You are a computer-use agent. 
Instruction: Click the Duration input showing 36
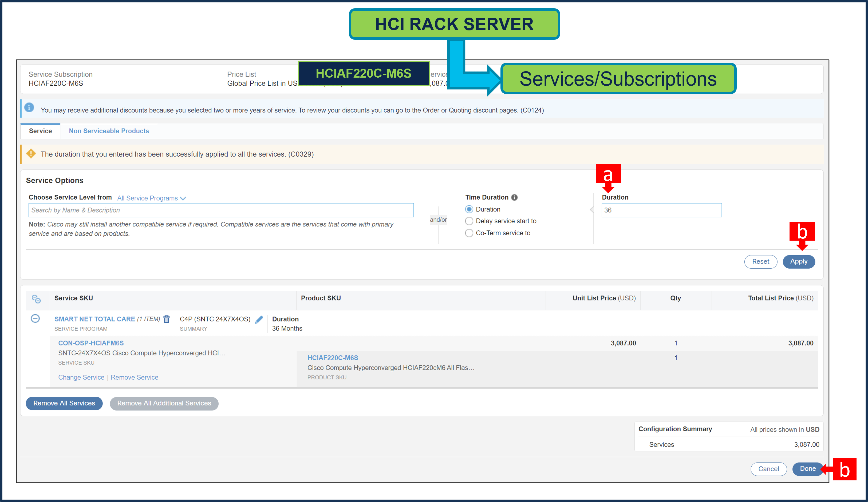coord(662,210)
